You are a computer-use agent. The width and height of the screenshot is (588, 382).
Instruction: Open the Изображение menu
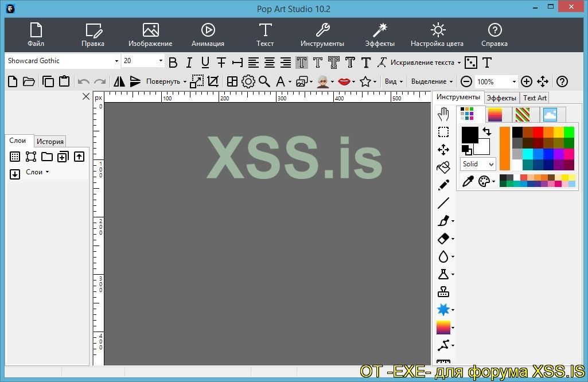(150, 34)
